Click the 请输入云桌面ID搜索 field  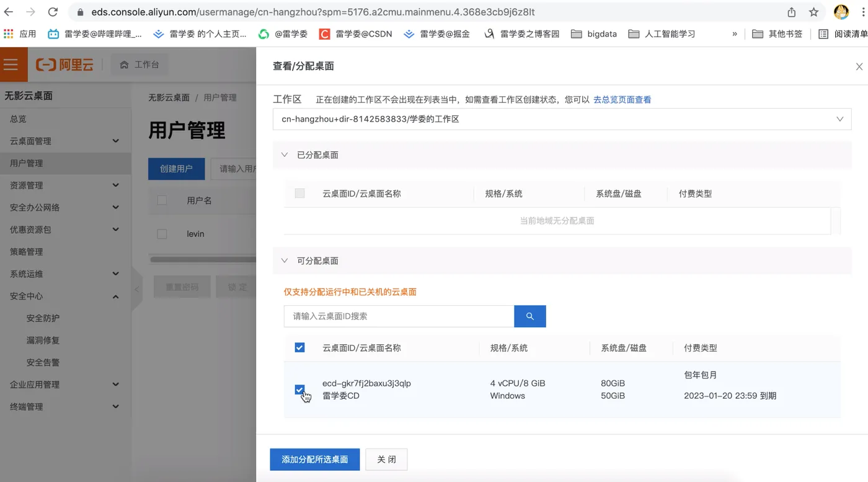(x=399, y=316)
